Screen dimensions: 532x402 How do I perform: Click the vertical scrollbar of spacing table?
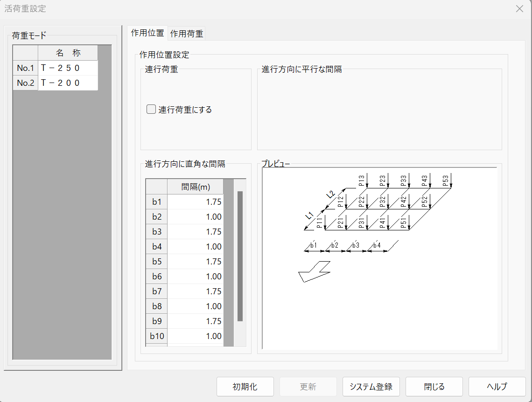[240, 256]
